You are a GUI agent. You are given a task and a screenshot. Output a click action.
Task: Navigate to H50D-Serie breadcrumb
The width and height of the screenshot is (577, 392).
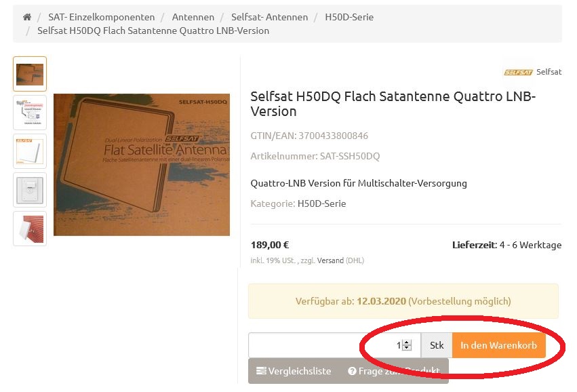(349, 17)
